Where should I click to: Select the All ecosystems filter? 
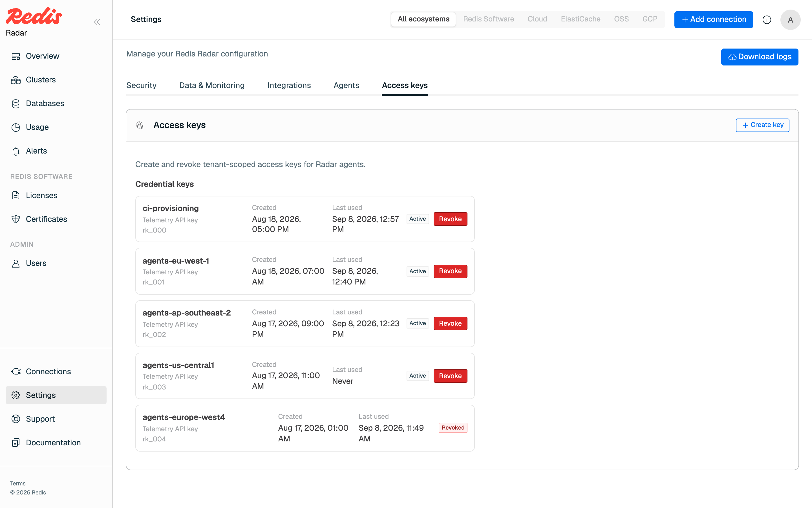click(423, 19)
